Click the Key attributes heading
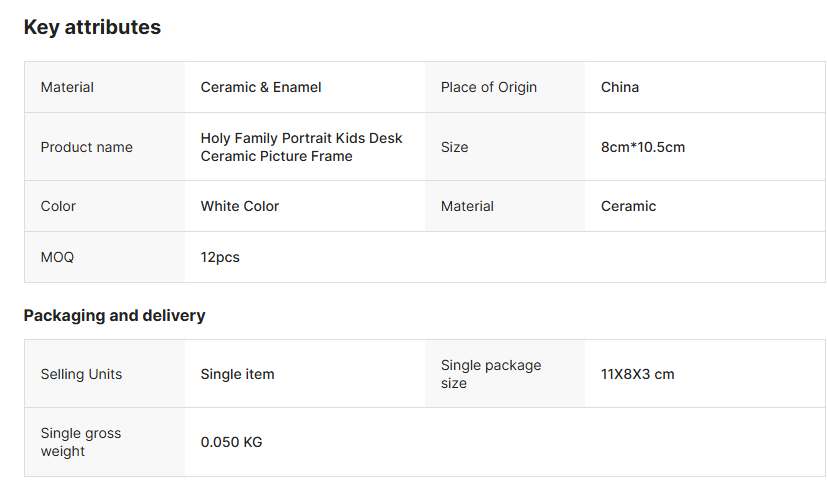 92,27
